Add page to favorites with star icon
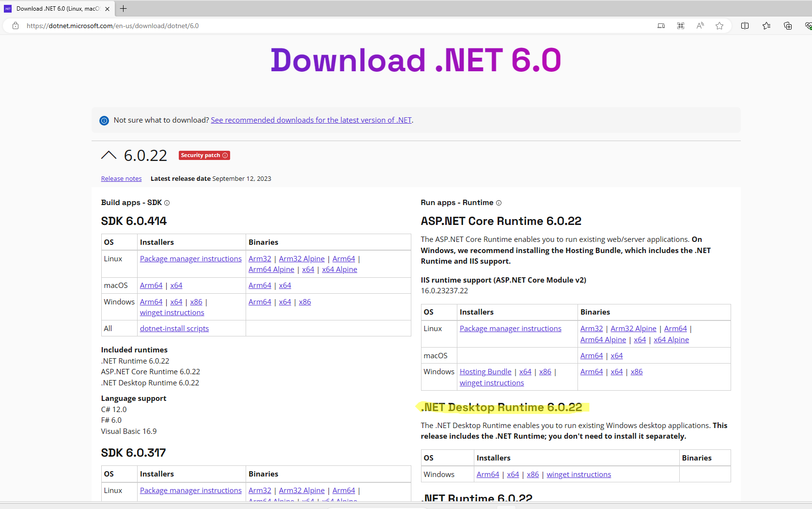The height and width of the screenshot is (509, 812). coord(719,26)
